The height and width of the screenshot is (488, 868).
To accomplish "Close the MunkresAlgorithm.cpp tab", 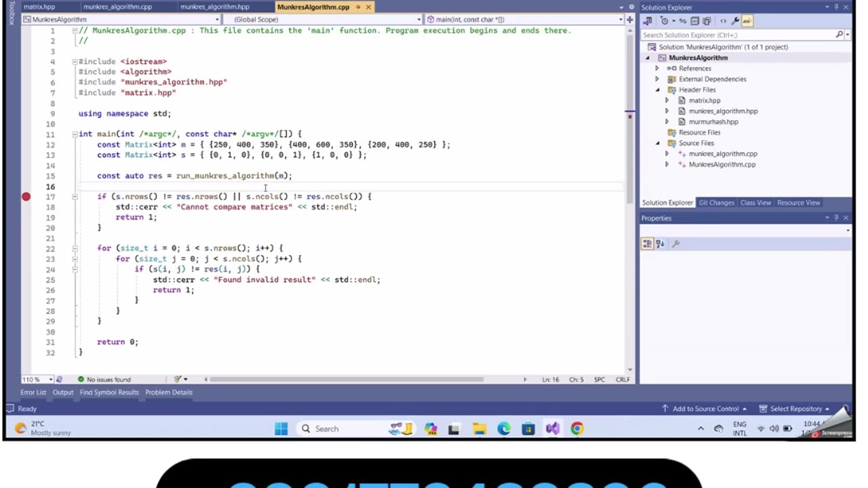I will [x=368, y=7].
